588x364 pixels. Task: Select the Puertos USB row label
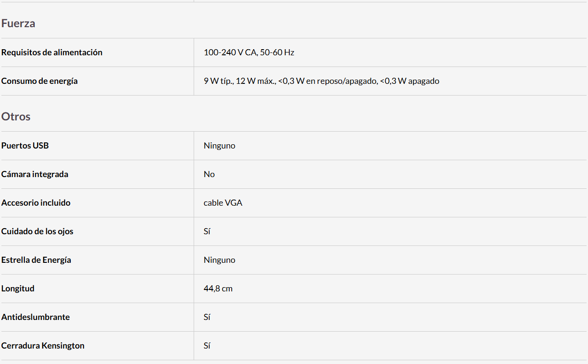[25, 146]
